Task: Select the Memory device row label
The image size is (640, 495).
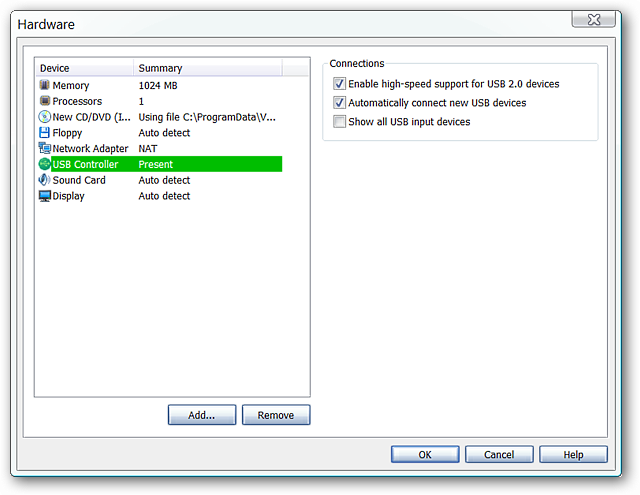Action: pos(71,85)
